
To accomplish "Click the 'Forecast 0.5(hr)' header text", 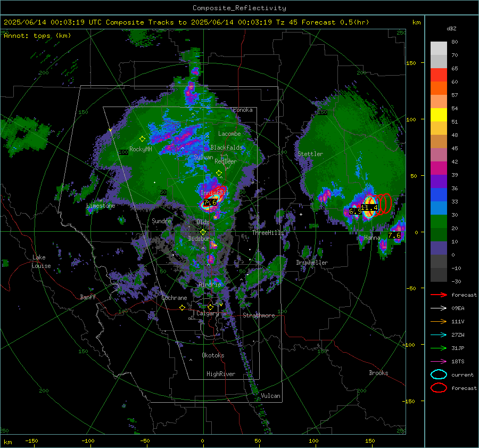I will pyautogui.click(x=335, y=22).
